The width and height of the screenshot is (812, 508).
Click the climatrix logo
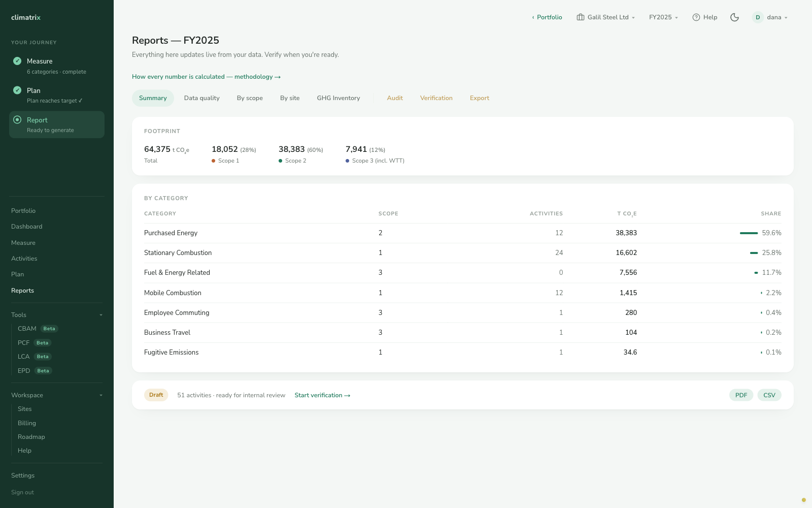pos(26,17)
